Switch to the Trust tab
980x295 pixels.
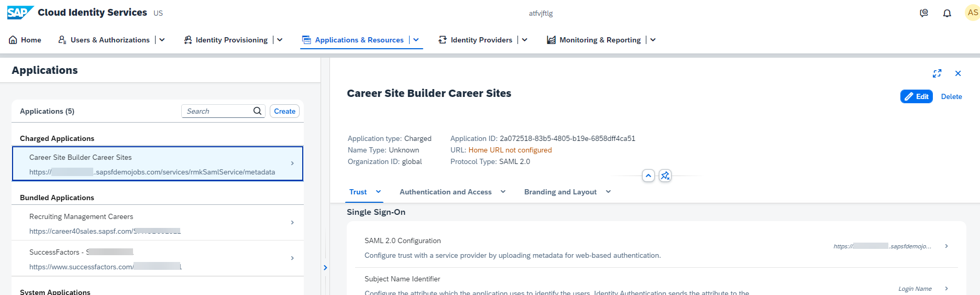click(x=358, y=192)
